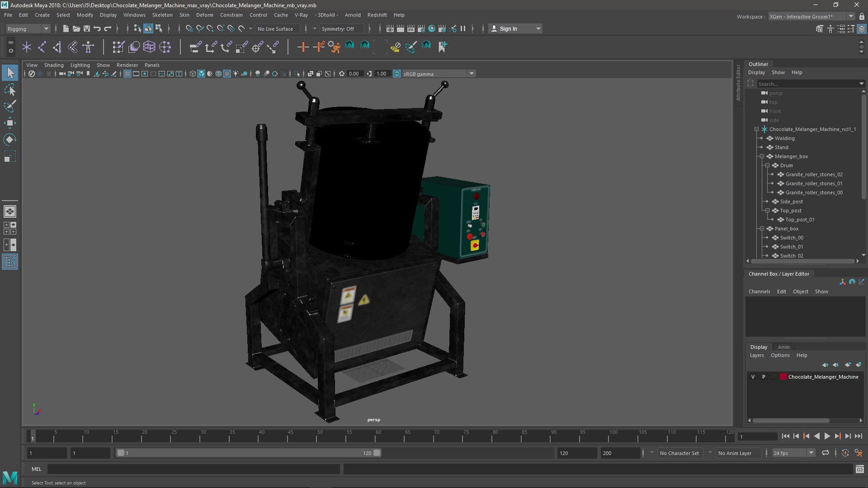The image size is (868, 488).
Task: Choose the Move tool in toolbox
Action: pos(10,123)
